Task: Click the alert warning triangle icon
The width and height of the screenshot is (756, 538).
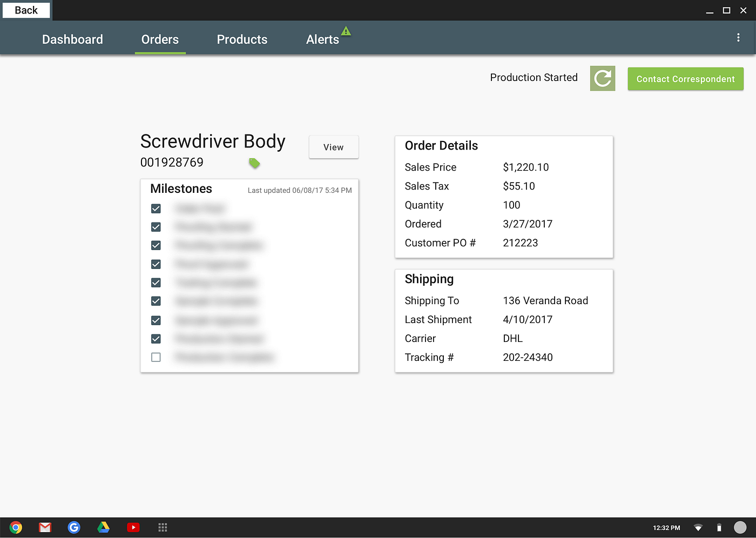Action: tap(346, 31)
